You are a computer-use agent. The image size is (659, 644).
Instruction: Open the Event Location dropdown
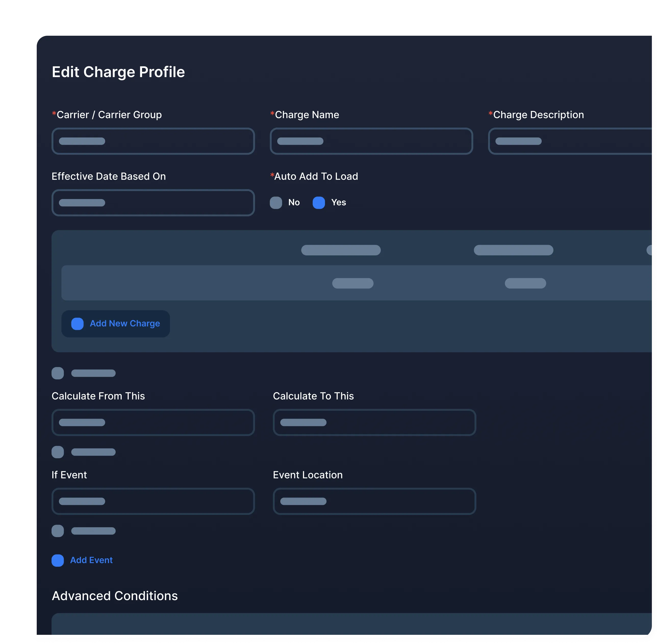[x=374, y=501]
